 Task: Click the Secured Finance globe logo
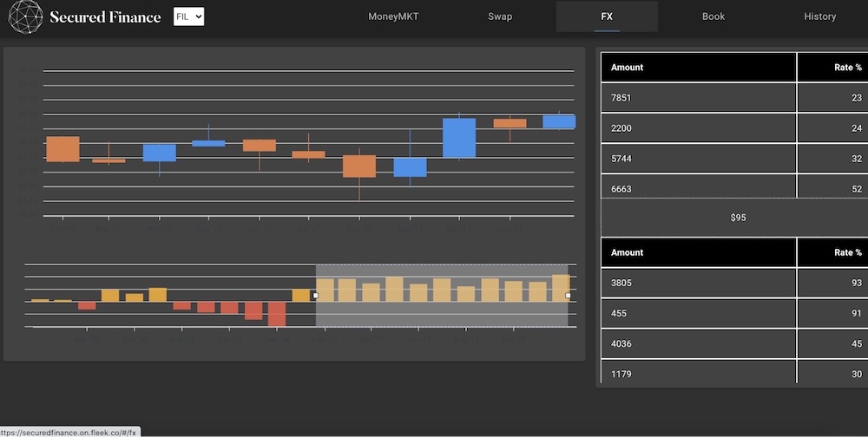[24, 16]
